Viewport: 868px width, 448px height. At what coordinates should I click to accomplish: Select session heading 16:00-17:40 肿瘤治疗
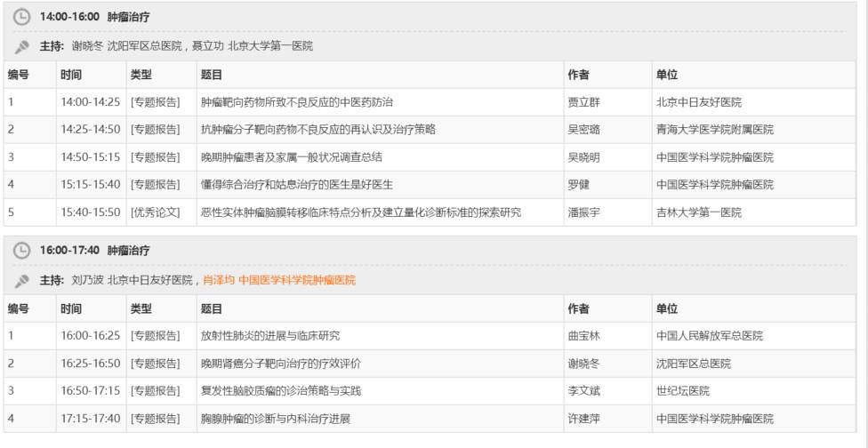coord(94,251)
